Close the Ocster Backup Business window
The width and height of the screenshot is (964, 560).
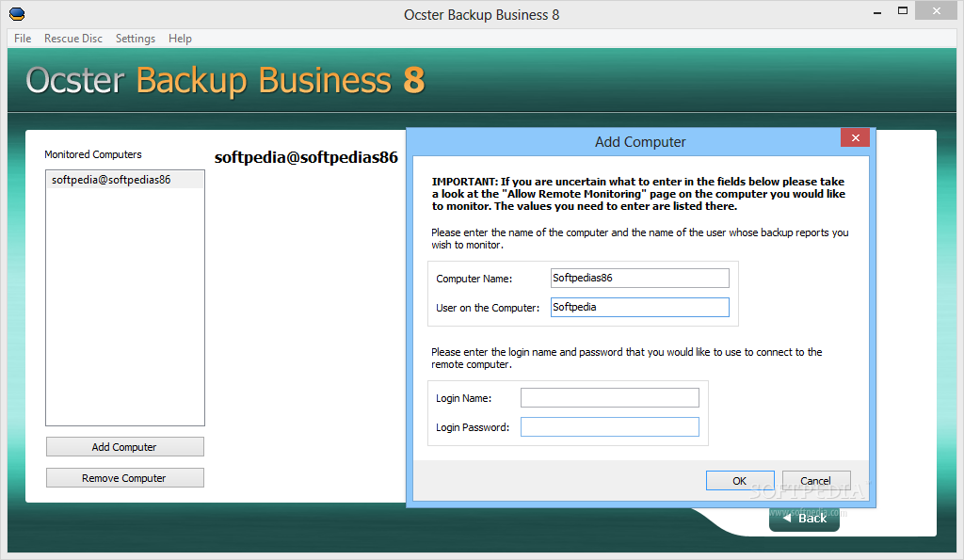[x=937, y=11]
